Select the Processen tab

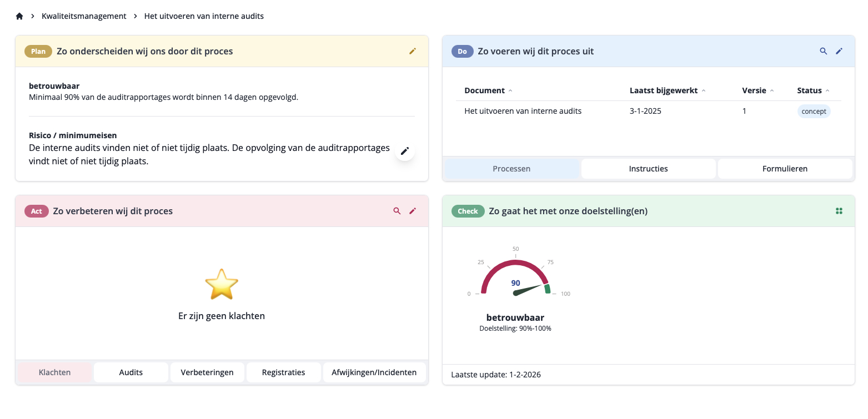tap(511, 169)
